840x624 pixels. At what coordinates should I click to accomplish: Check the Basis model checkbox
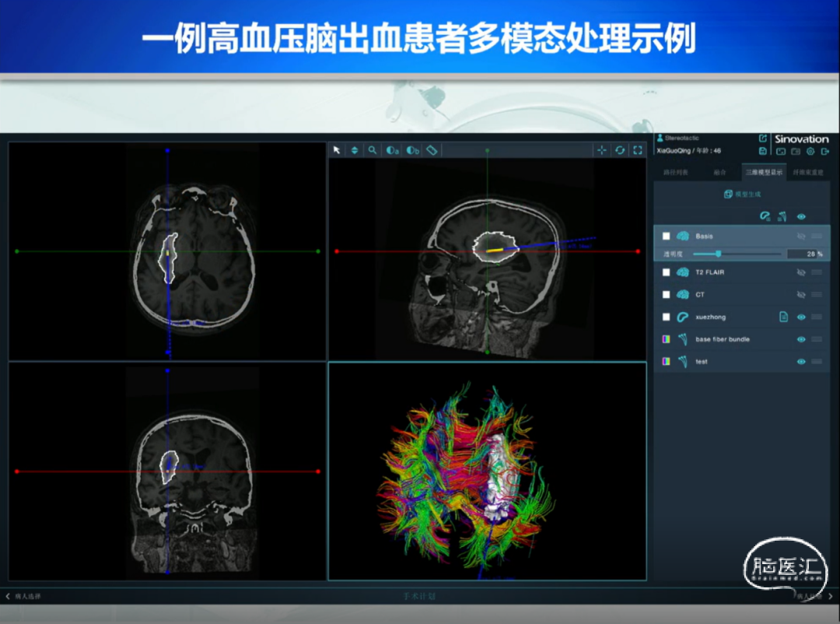[666, 236]
